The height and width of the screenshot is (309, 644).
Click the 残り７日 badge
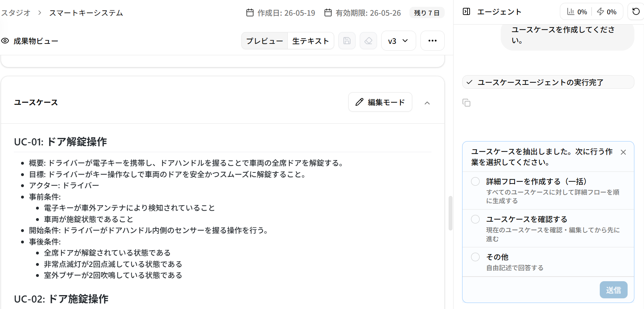click(427, 13)
